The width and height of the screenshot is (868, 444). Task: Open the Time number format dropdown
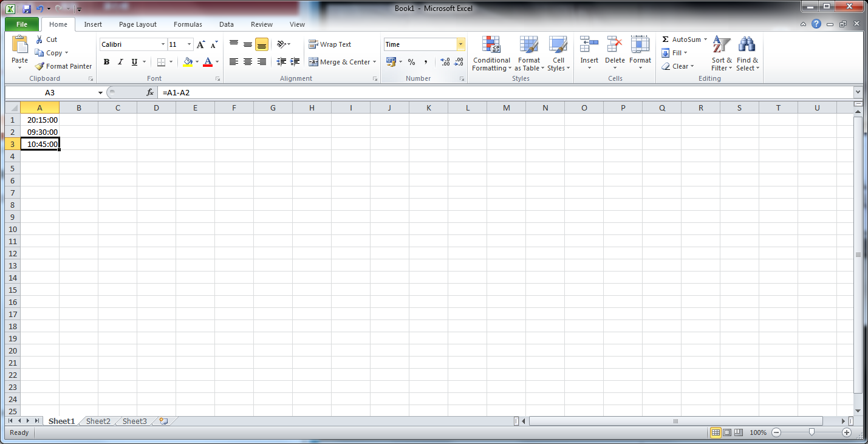(460, 44)
